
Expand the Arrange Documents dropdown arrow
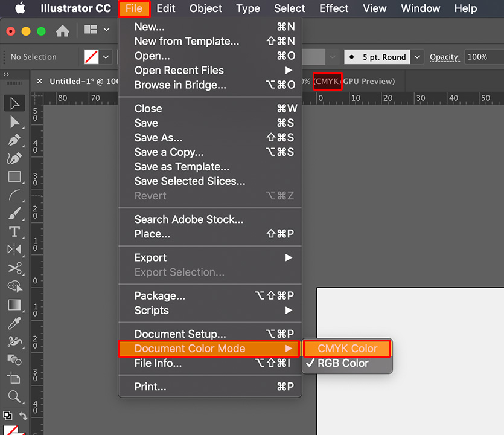[x=106, y=30]
